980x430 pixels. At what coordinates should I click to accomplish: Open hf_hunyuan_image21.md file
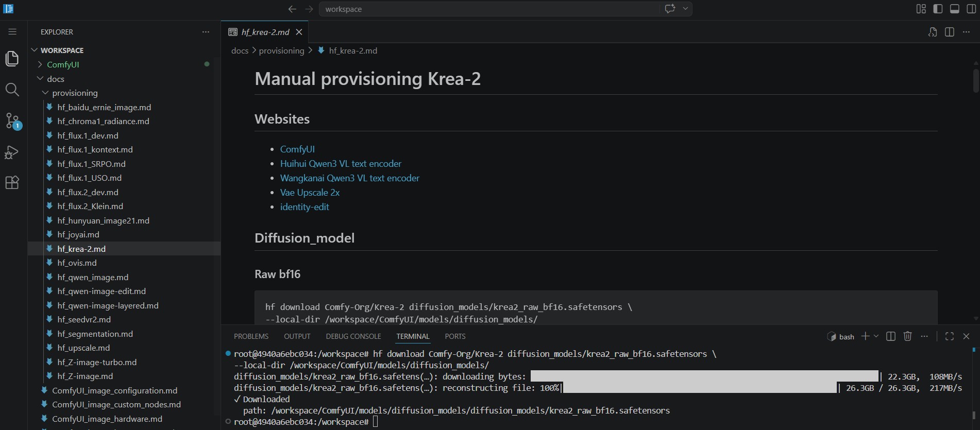pos(103,220)
